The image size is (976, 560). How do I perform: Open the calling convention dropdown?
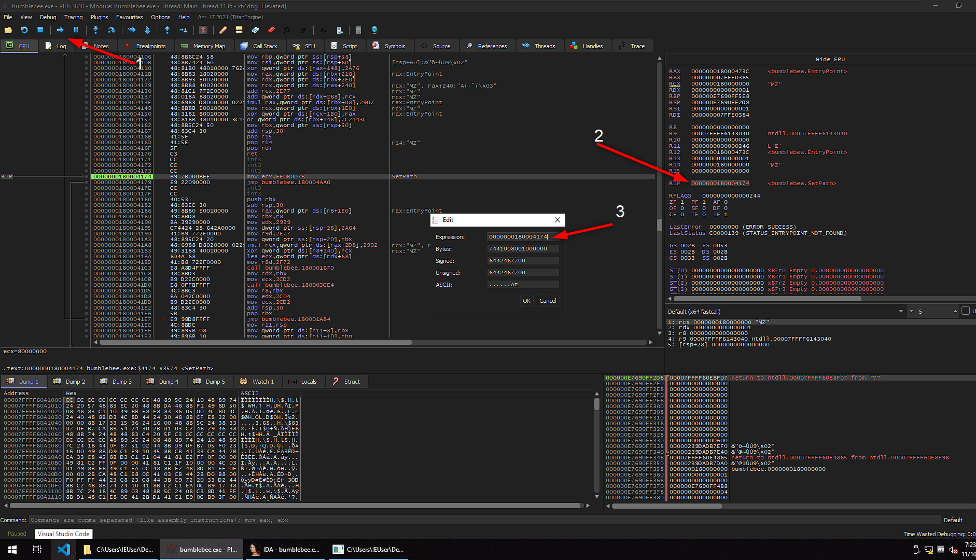[786, 312]
